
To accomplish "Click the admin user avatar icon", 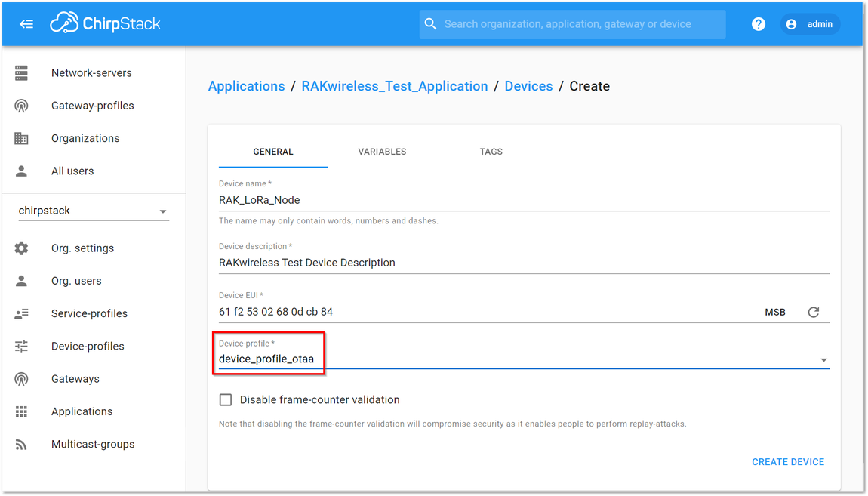I will pyautogui.click(x=791, y=24).
